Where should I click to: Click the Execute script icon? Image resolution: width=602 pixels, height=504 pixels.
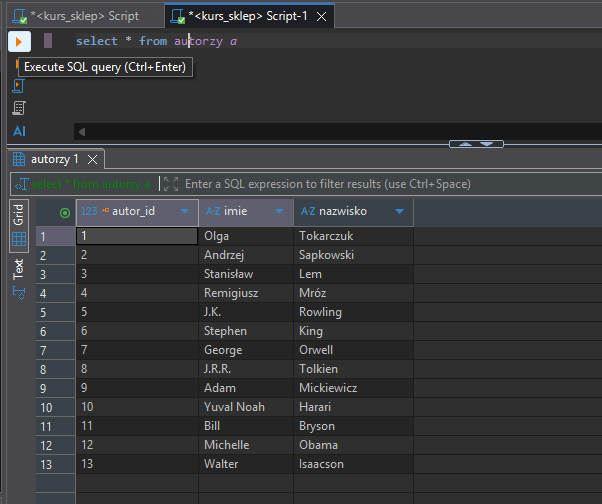coord(19,86)
